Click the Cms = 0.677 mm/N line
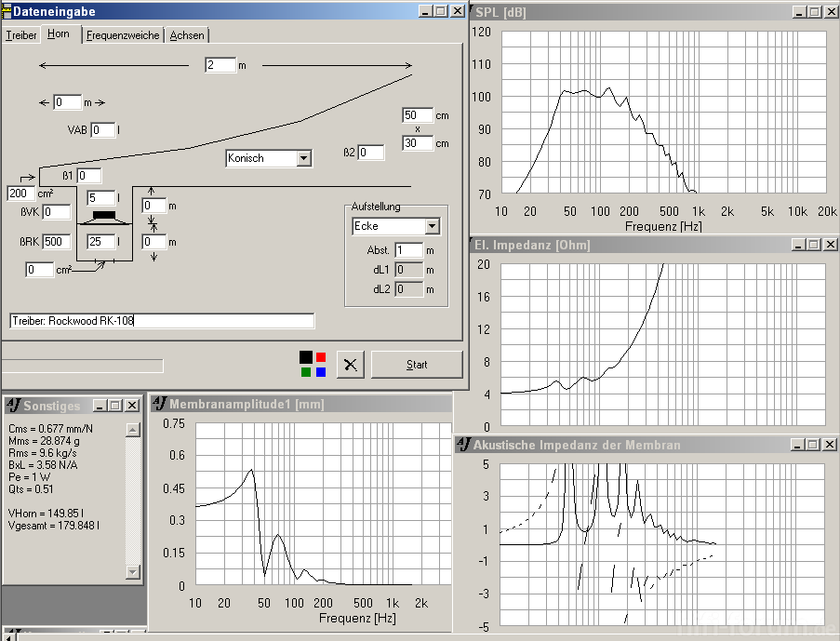840x641 pixels. pos(50,429)
